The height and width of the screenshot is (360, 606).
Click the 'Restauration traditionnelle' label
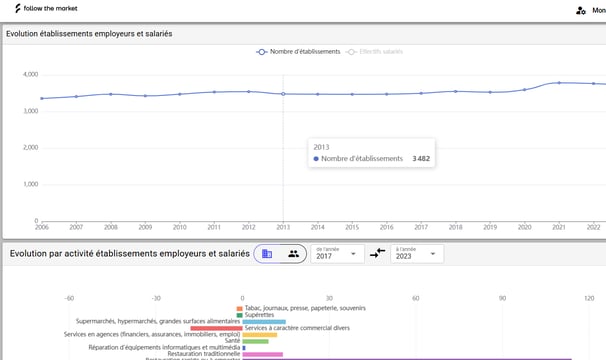pos(204,354)
